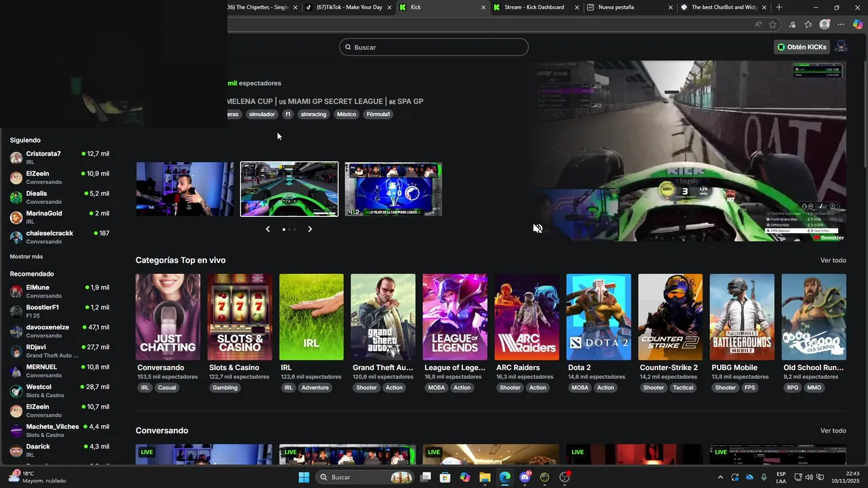The height and width of the screenshot is (488, 868).
Task: Click the Obtén KICKs button
Action: (803, 47)
